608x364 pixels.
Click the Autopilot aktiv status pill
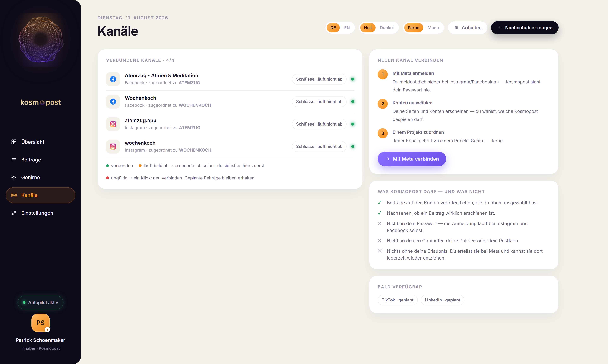[x=41, y=302]
